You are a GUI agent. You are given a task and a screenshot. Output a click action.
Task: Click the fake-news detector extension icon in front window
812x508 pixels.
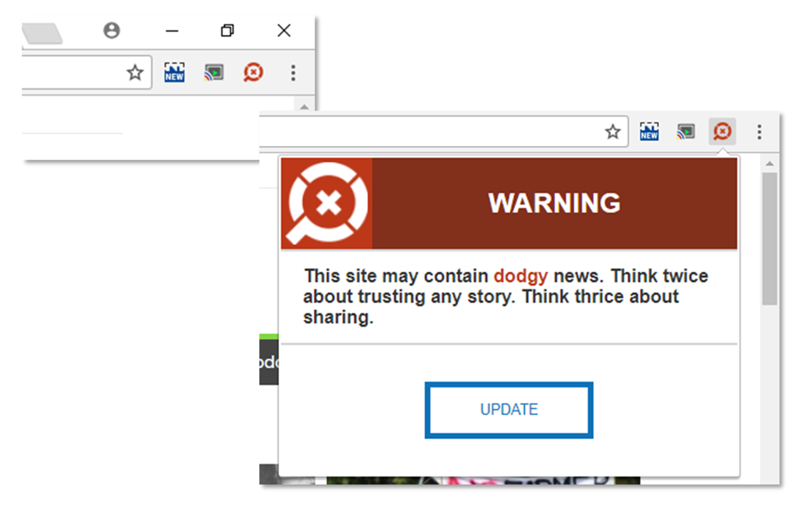[722, 132]
